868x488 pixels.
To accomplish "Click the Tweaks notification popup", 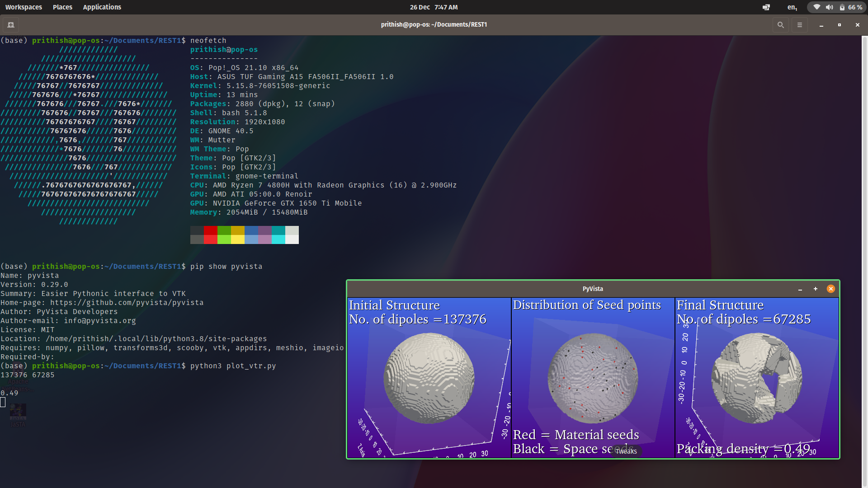I will point(626,451).
